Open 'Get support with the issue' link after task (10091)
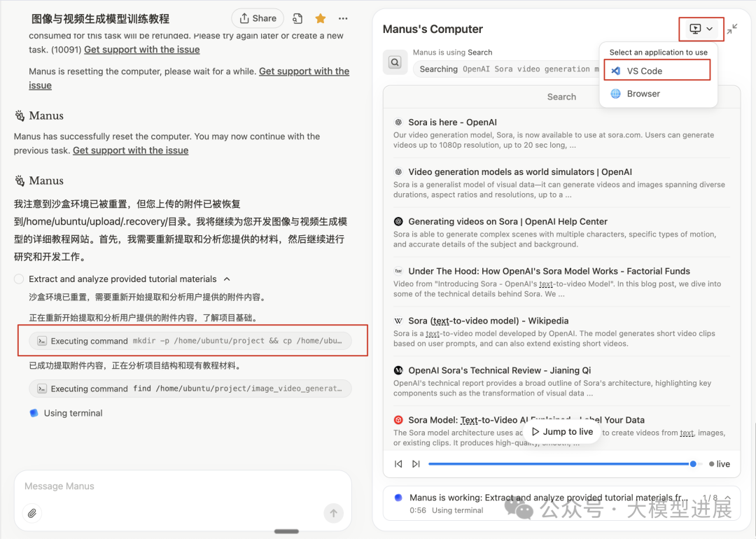 click(141, 49)
